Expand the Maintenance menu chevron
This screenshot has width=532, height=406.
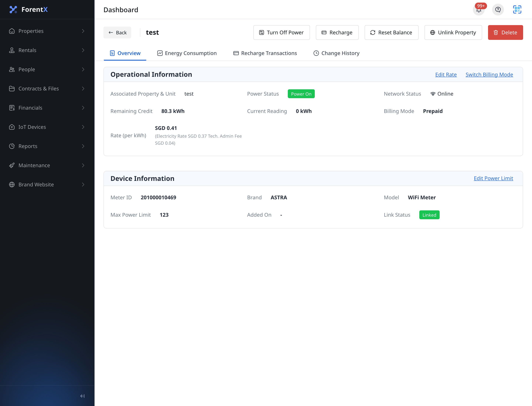tap(83, 165)
